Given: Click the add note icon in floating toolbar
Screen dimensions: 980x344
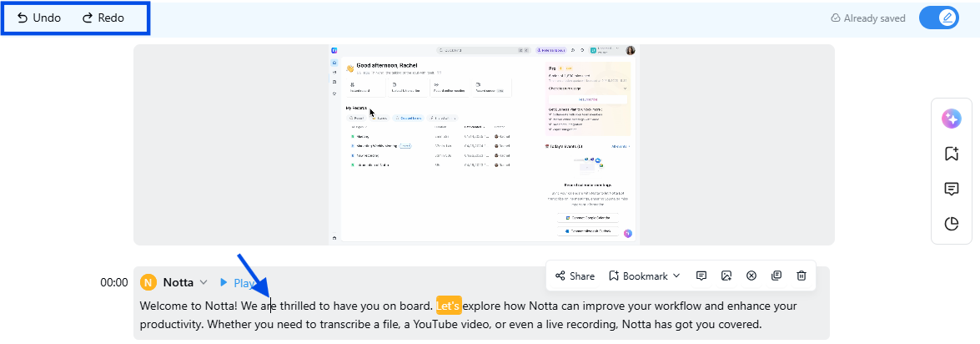Looking at the screenshot, I should coord(701,276).
